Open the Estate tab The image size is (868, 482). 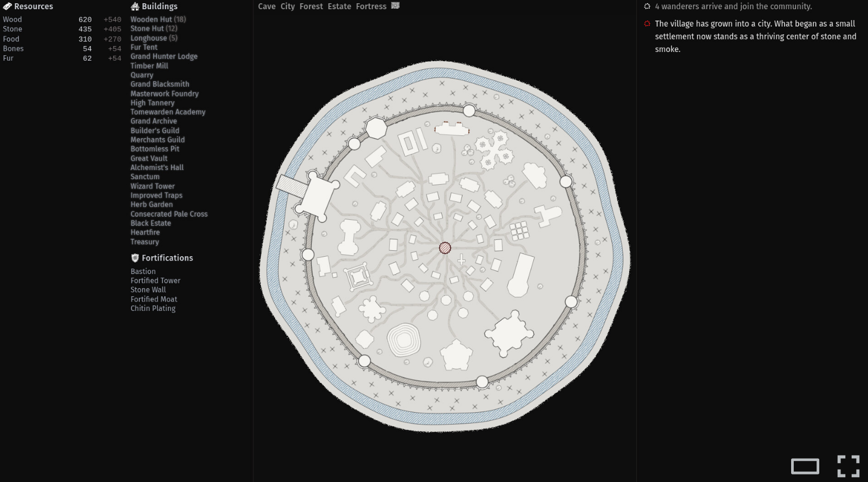pyautogui.click(x=340, y=6)
